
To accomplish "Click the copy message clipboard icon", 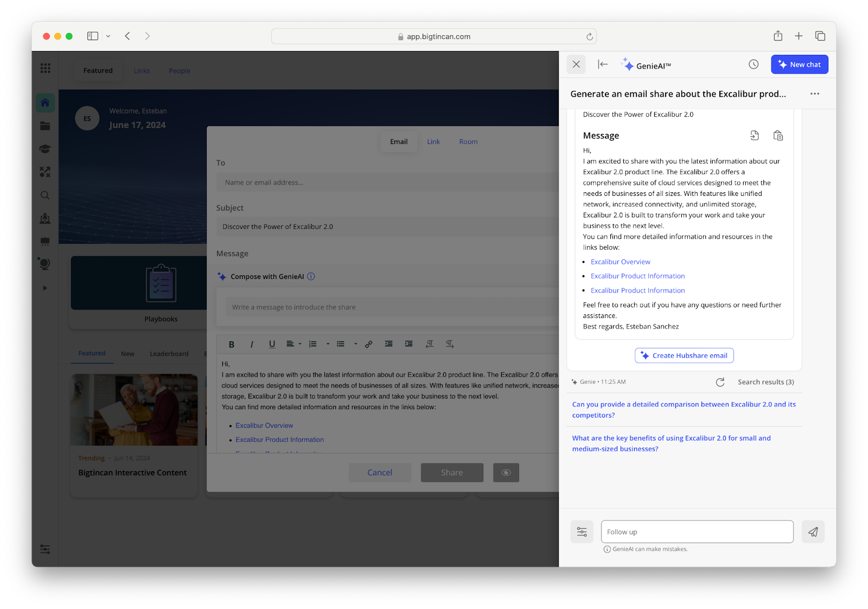I will pyautogui.click(x=778, y=136).
